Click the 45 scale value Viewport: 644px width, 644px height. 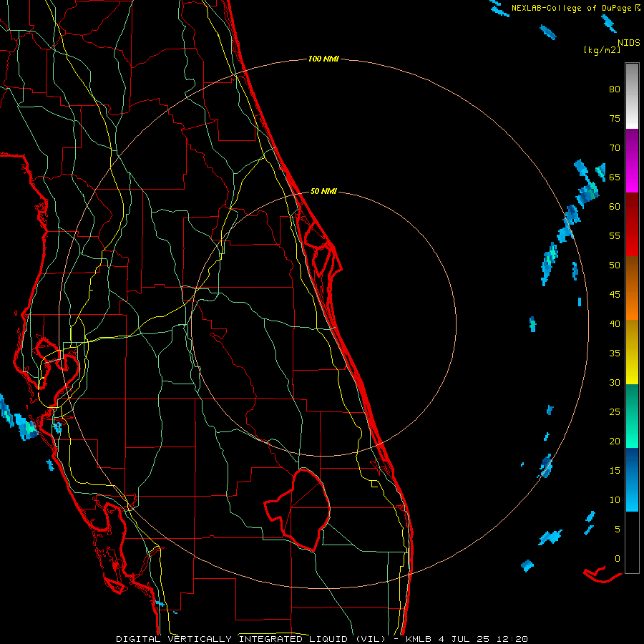tap(615, 295)
